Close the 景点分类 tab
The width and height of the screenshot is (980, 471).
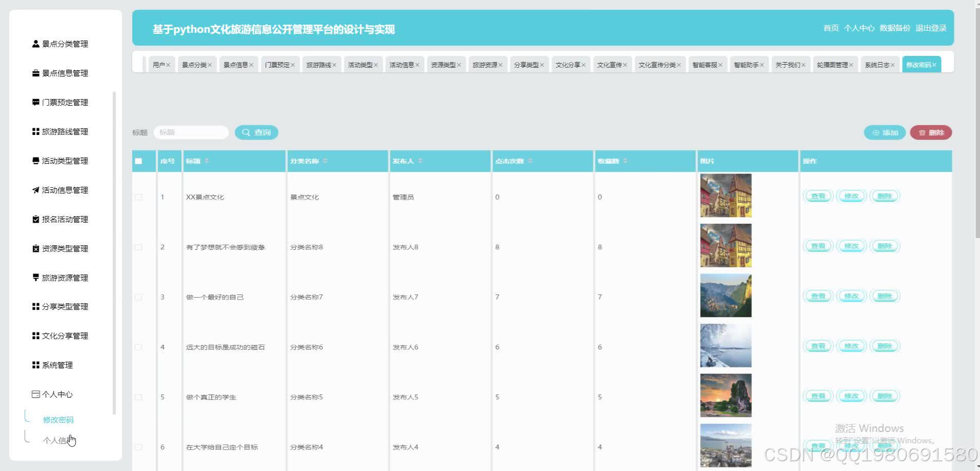click(x=210, y=65)
